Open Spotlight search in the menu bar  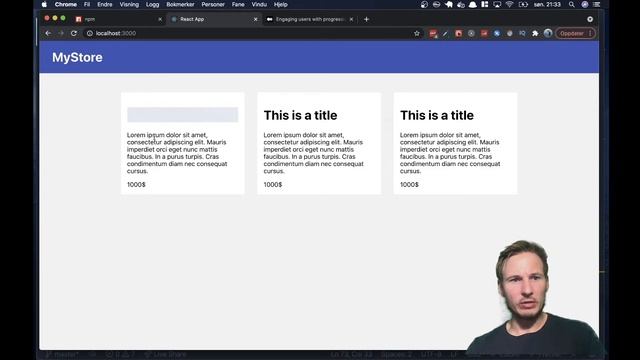pyautogui.click(x=572, y=4)
